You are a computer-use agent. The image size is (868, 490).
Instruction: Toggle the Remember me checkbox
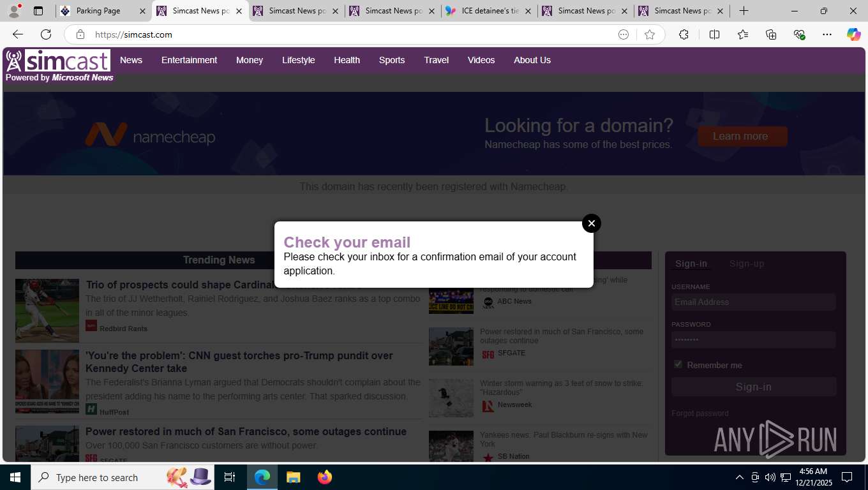pos(678,364)
